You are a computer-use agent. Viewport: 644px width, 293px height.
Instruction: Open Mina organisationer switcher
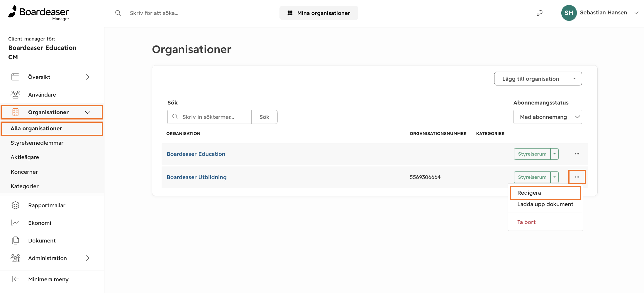[319, 13]
